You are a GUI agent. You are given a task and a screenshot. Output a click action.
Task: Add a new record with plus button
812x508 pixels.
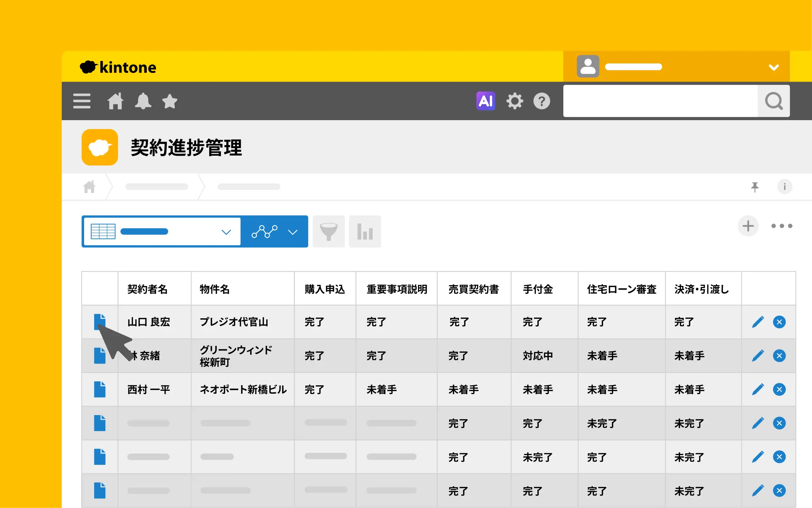tap(748, 226)
